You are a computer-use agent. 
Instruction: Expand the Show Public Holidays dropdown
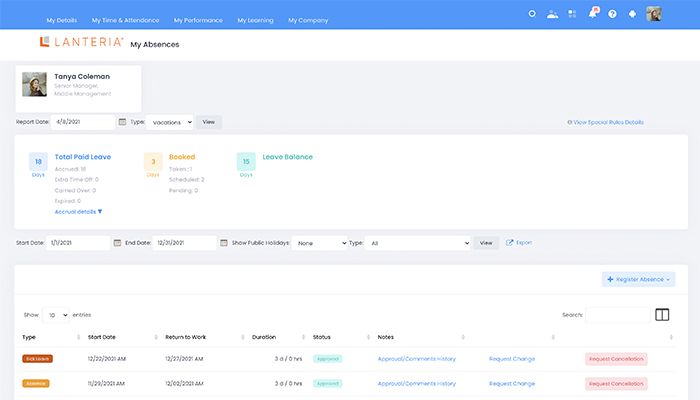coord(320,242)
